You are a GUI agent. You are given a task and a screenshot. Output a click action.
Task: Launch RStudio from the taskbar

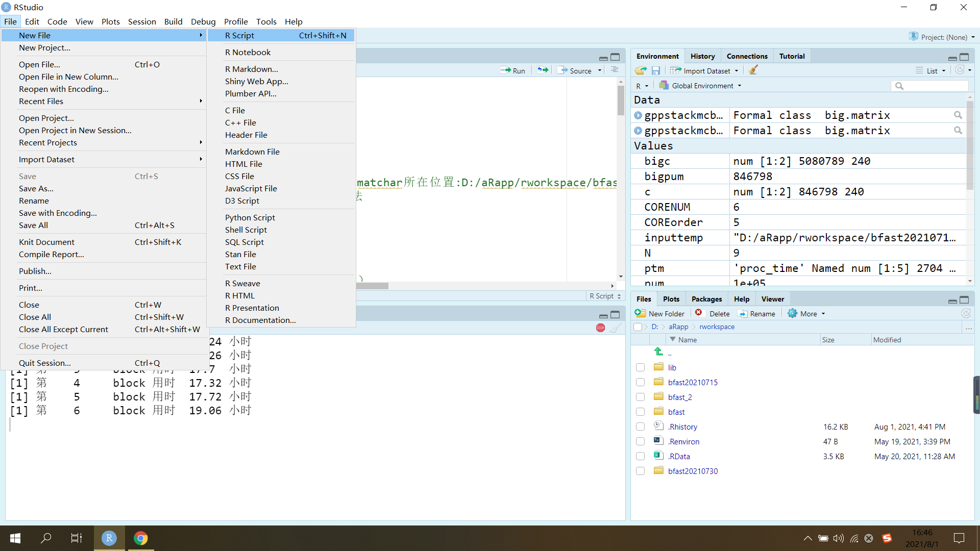(109, 538)
